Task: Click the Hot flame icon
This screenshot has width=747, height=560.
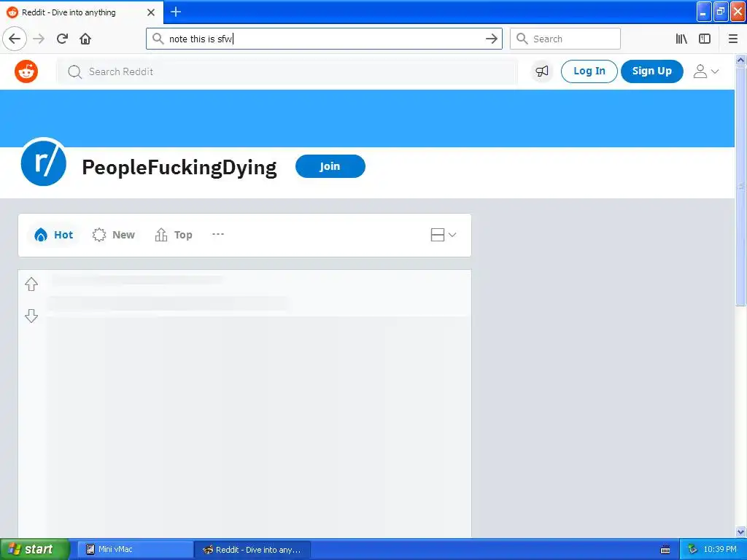Action: pyautogui.click(x=41, y=235)
